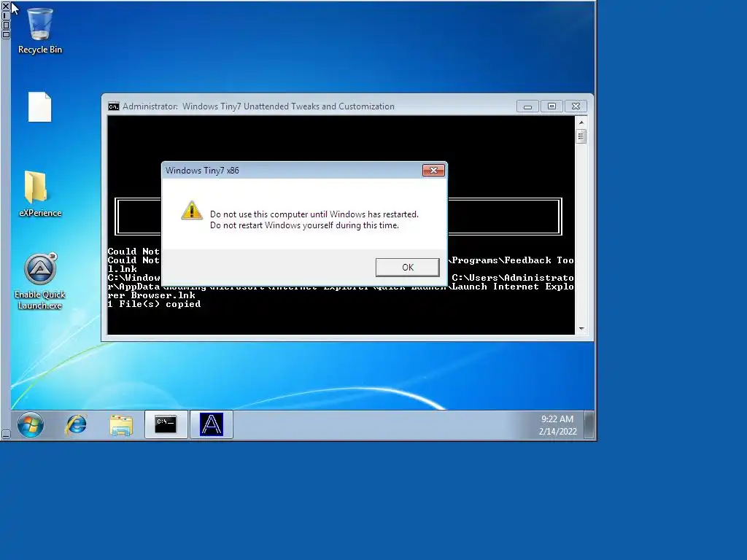Close the Administrator console window
Viewport: 747px width, 560px height.
pyautogui.click(x=576, y=106)
